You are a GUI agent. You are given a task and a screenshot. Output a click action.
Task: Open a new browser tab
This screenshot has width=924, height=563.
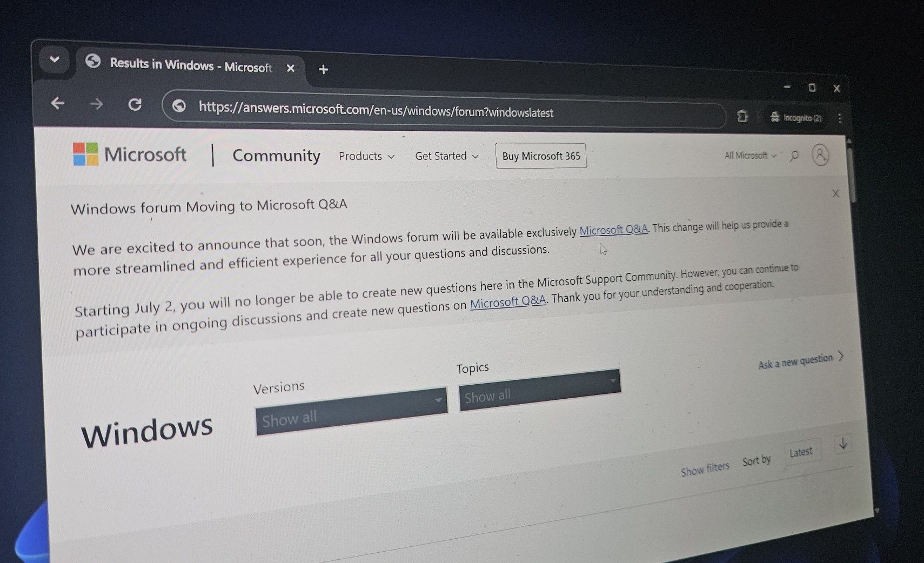[323, 69]
